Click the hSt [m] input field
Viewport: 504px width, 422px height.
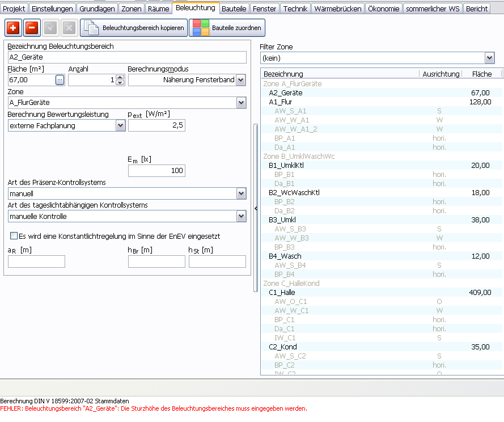click(x=217, y=261)
